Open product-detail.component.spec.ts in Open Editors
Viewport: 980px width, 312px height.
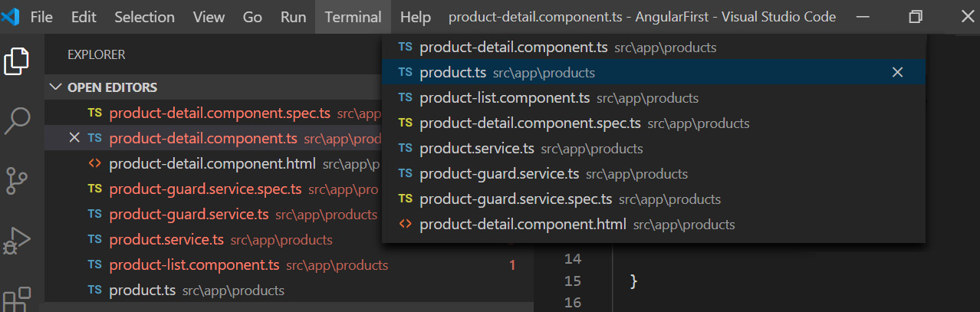(x=213, y=113)
